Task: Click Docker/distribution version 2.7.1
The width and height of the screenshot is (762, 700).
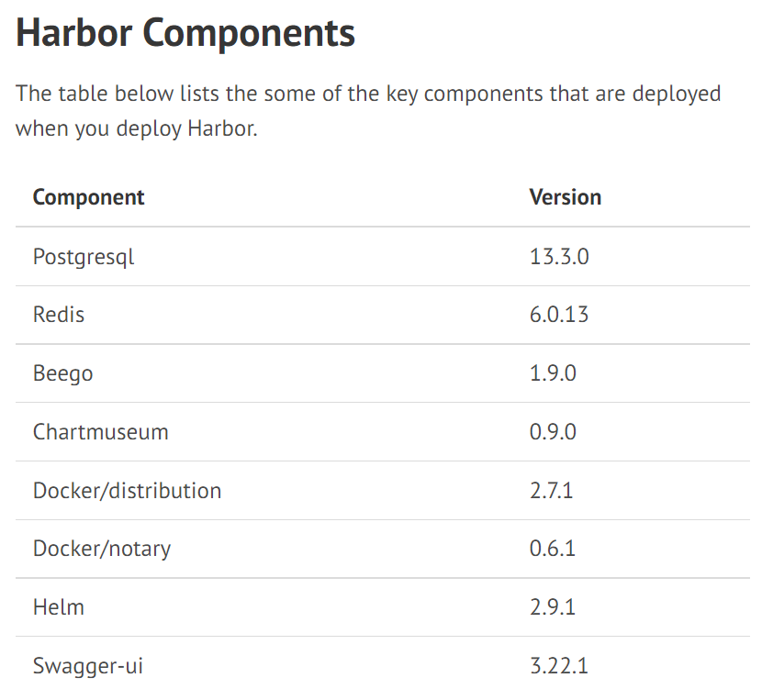Action: [551, 491]
